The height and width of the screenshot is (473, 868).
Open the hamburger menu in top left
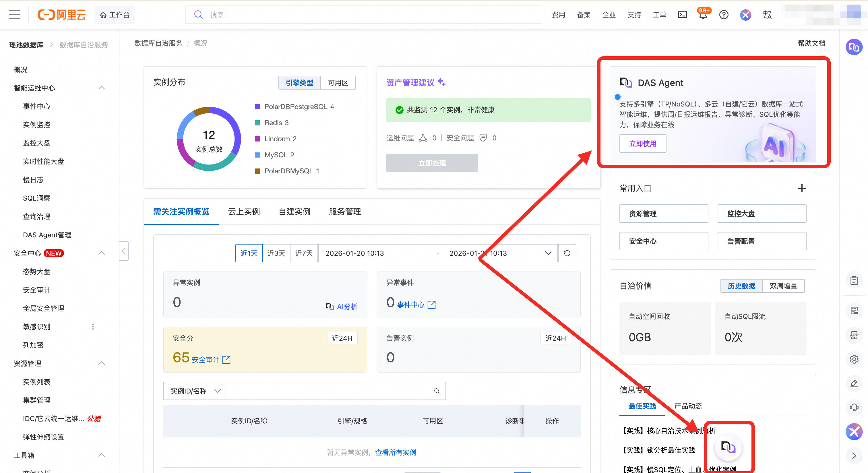[x=14, y=15]
